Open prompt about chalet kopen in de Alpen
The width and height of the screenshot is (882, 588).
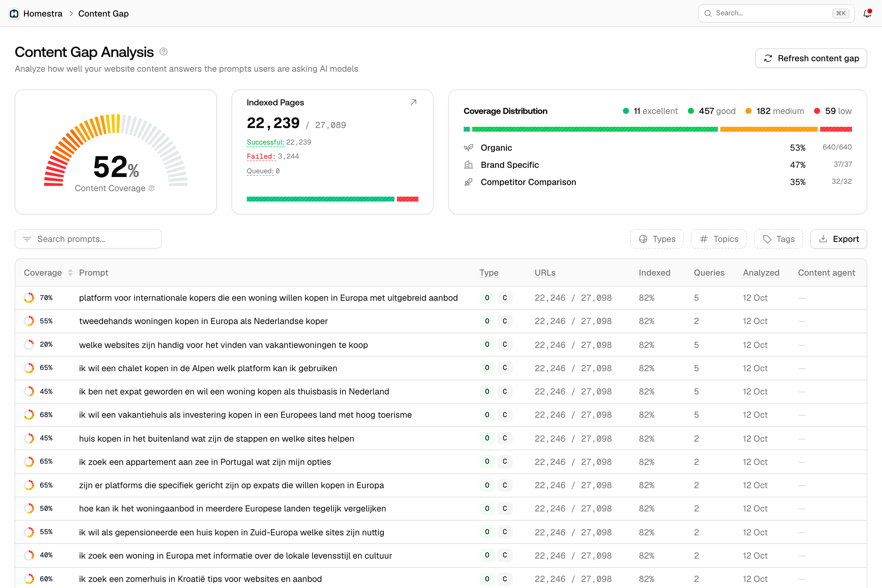[x=208, y=368]
